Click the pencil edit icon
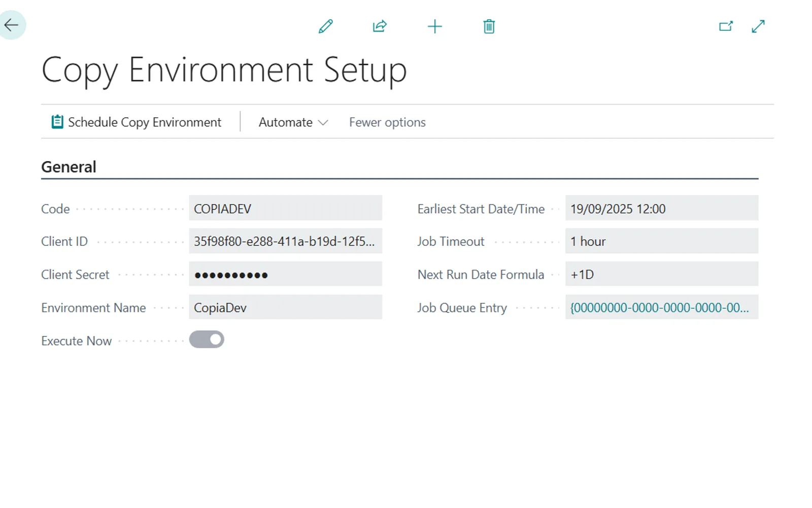 click(x=326, y=26)
